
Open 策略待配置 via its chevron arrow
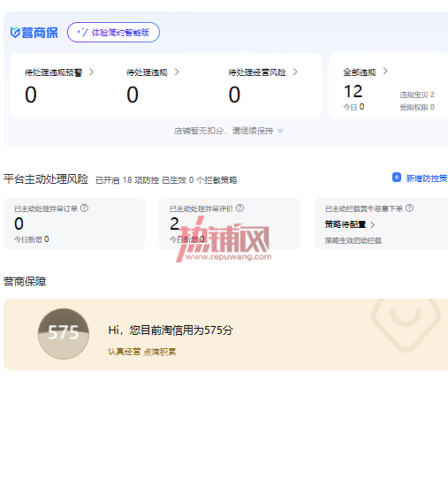pyautogui.click(x=372, y=225)
